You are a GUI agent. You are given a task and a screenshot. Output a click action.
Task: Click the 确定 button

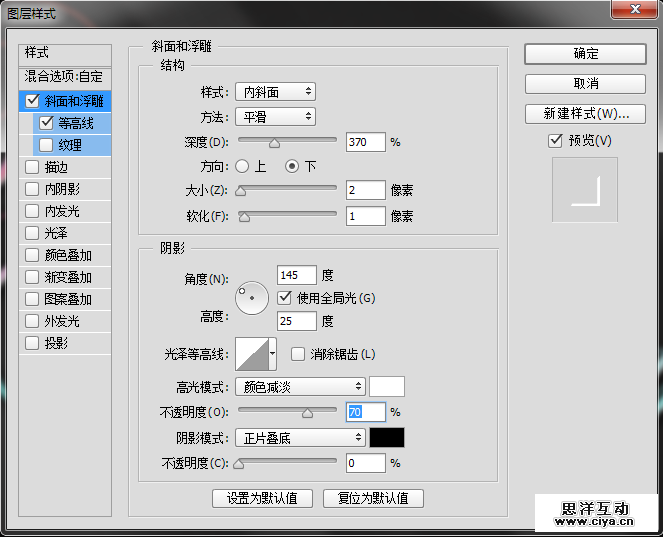585,54
